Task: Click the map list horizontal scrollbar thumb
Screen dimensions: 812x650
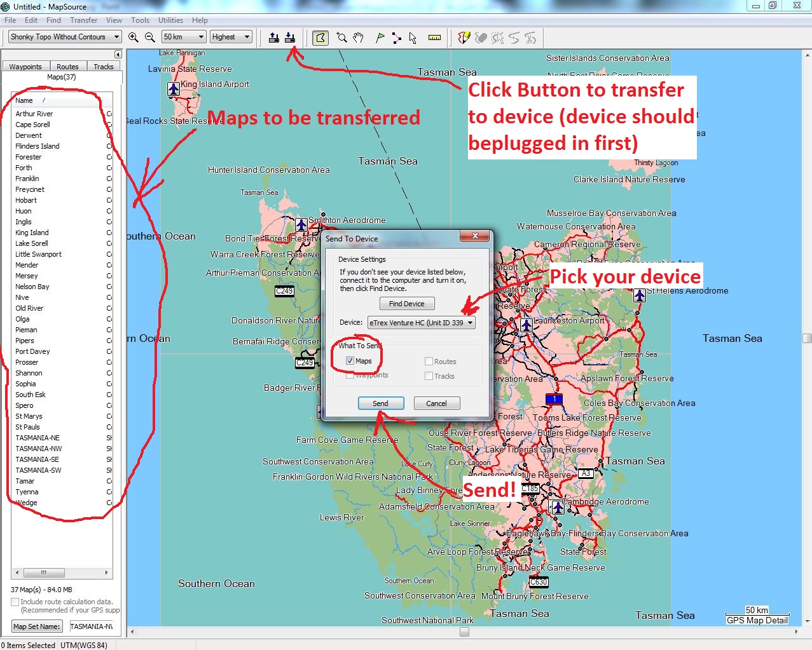Action: (x=44, y=572)
